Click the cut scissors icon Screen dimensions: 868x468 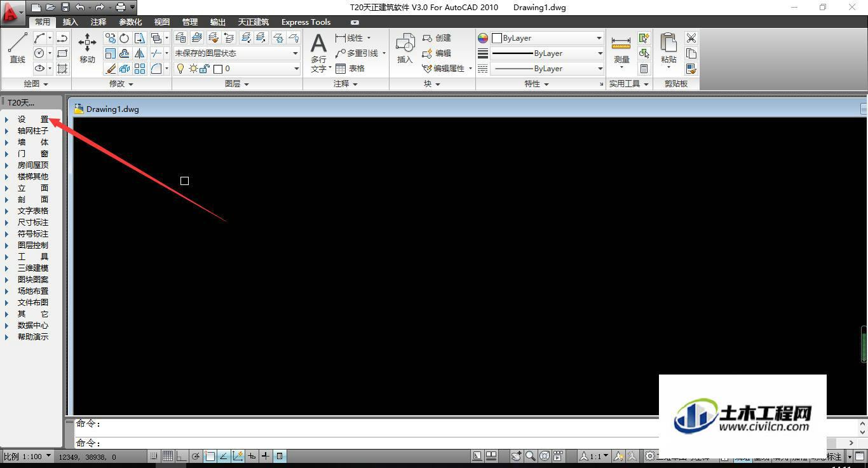tap(691, 38)
